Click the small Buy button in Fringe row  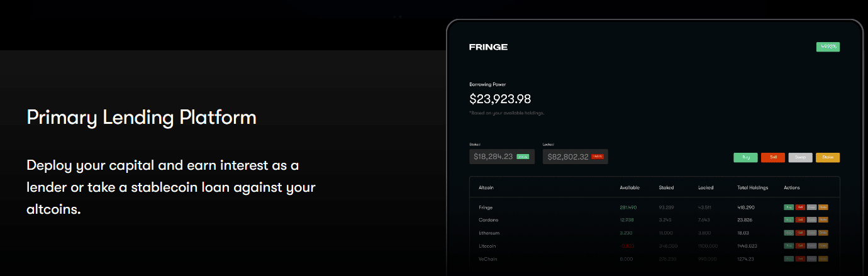click(789, 207)
